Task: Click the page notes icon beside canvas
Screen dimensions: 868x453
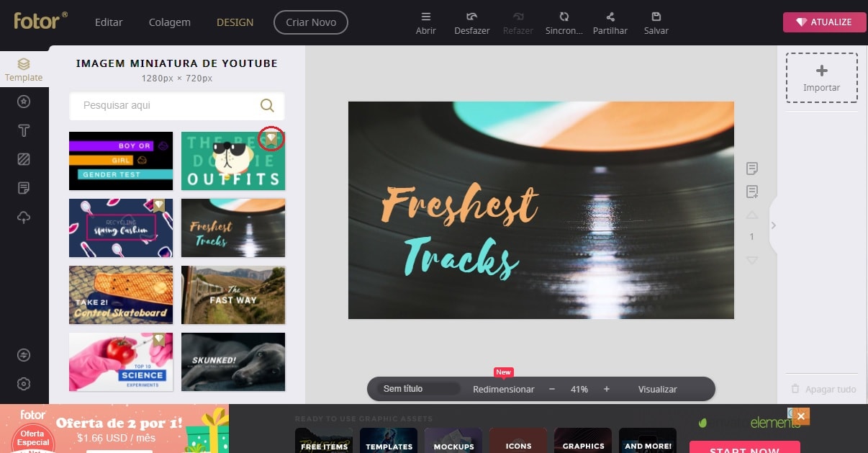Action: (x=752, y=169)
